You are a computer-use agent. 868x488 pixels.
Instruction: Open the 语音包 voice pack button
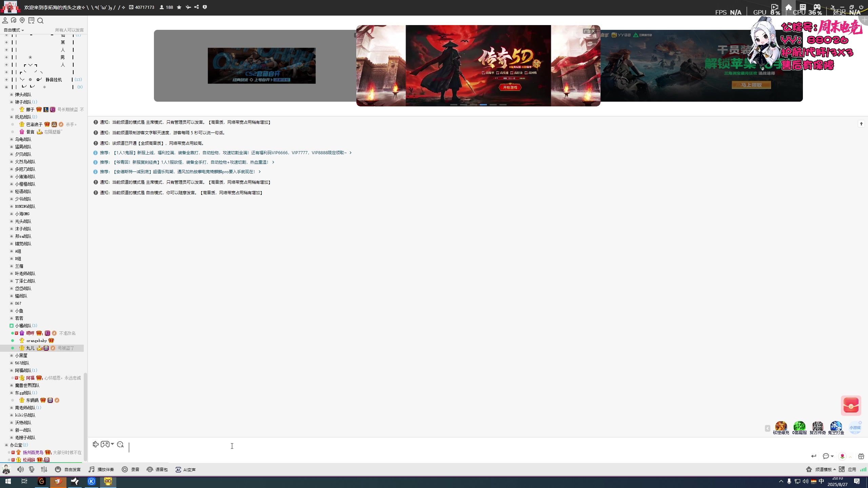click(157, 469)
